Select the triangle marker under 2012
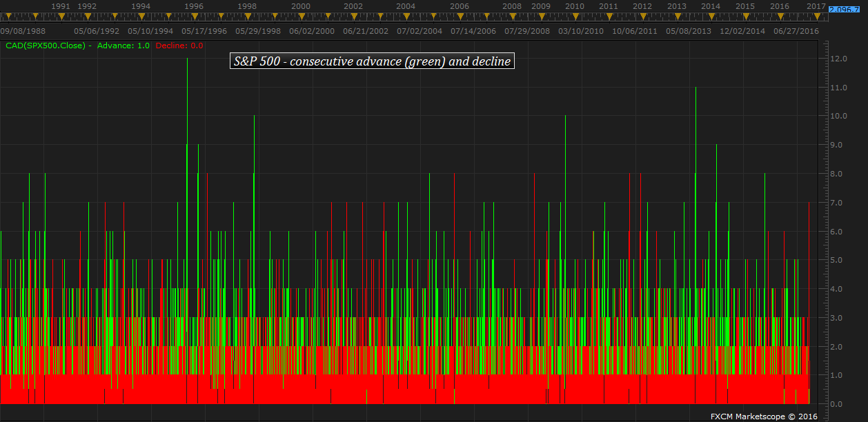868x422 pixels. click(642, 17)
